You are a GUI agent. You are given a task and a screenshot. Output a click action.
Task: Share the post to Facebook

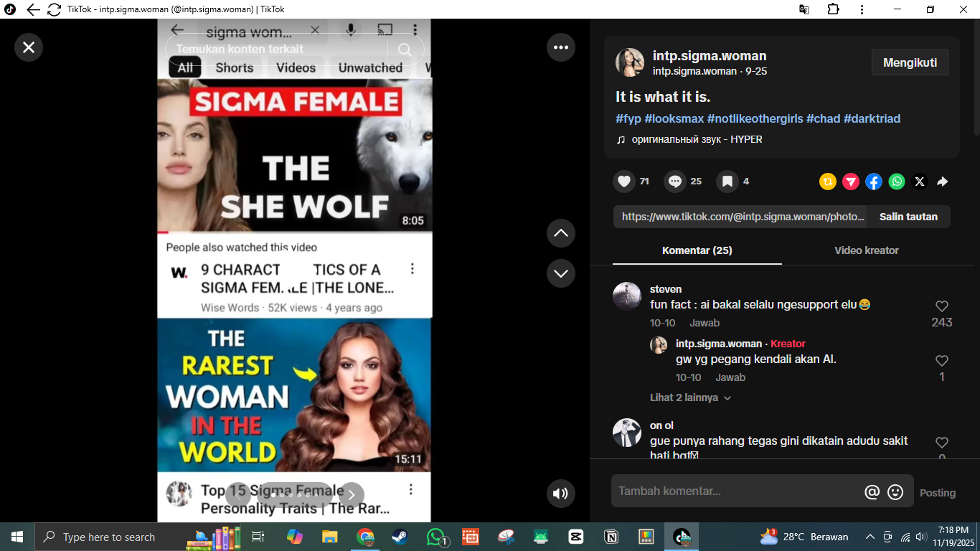874,182
